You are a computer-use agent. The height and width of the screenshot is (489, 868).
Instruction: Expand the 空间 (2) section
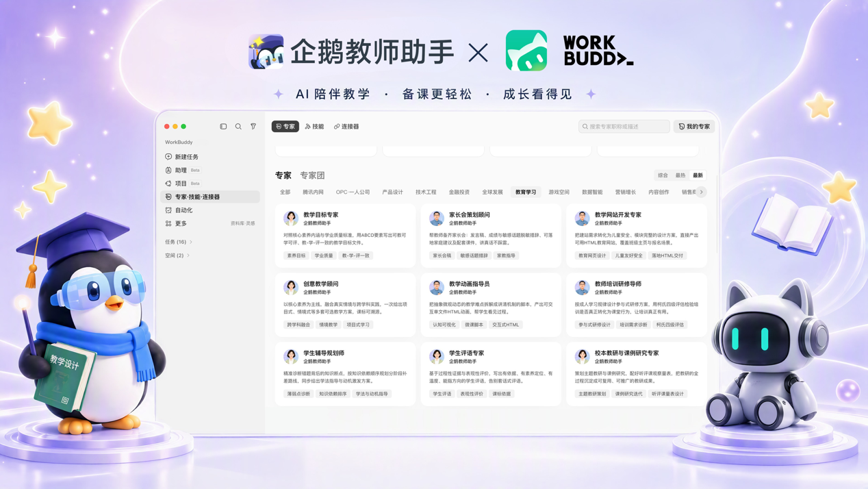[177, 255]
